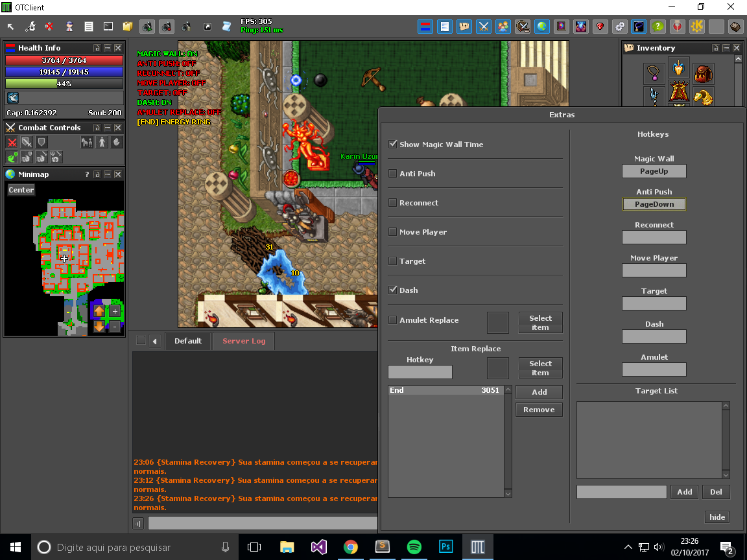Enable the Anti Push checkbox
The width and height of the screenshot is (747, 560).
coord(392,173)
